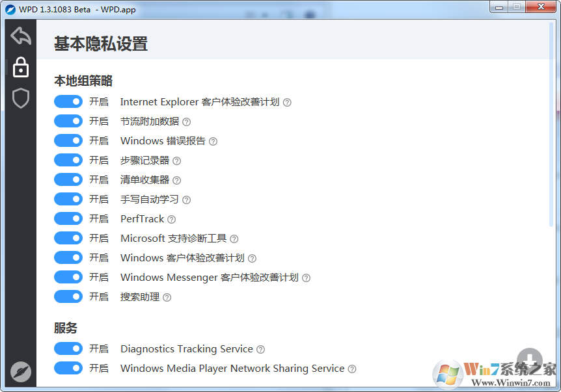This screenshot has height=392, width=561.
Task: Click help icon next to Windows 错误报告
Action: click(x=213, y=142)
